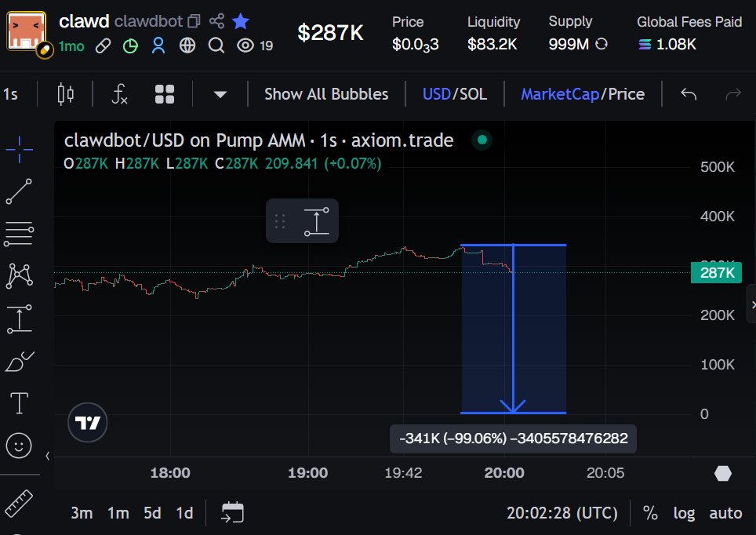Copy the clawdbot token name
Viewport: 756px width, 535px height.
[194, 21]
